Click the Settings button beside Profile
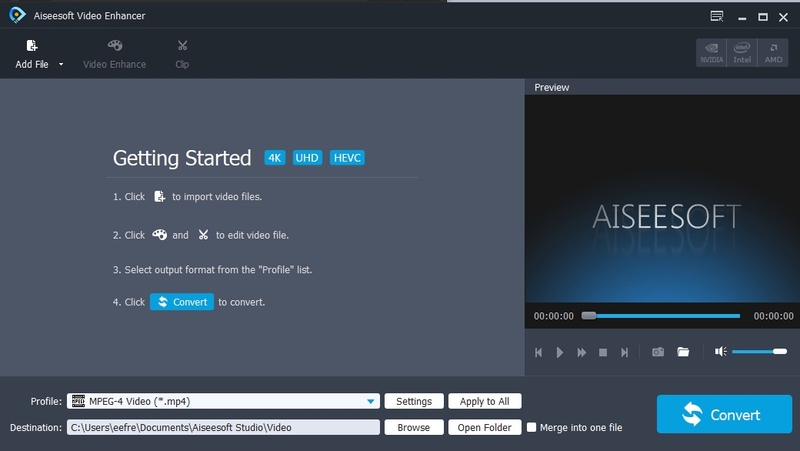 pyautogui.click(x=414, y=401)
